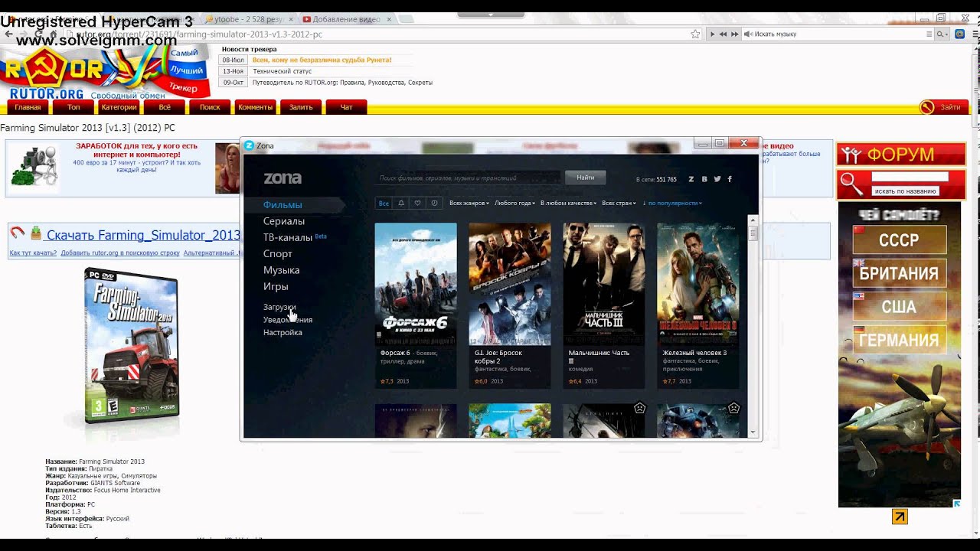Open the blue Mail.ru extension icon
Screen dimensions: 980x551
(959, 34)
